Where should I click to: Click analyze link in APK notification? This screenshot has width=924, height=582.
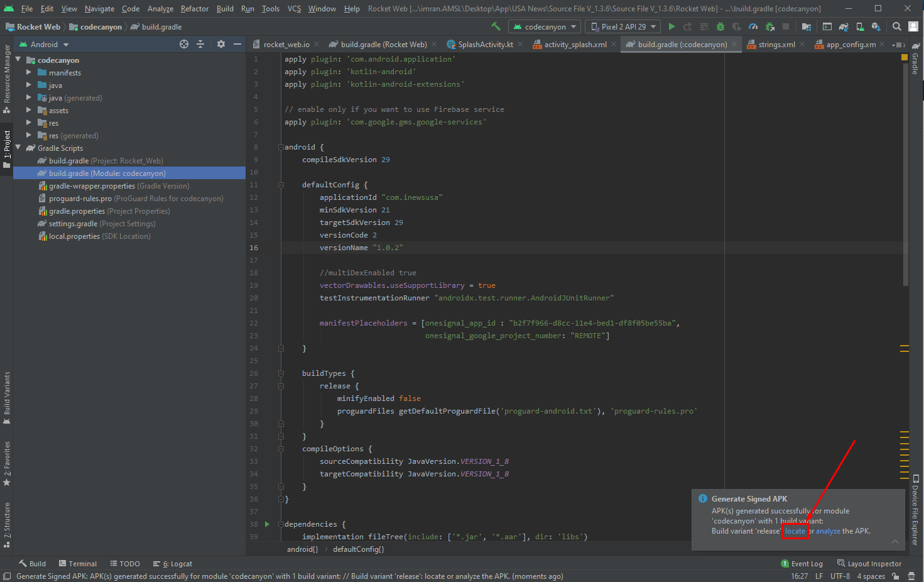828,531
